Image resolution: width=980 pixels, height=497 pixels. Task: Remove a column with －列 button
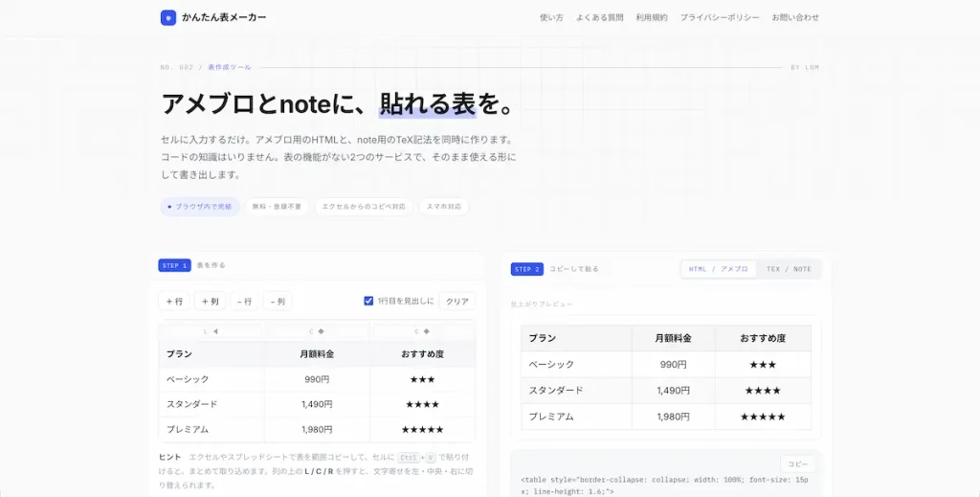pyautogui.click(x=278, y=302)
